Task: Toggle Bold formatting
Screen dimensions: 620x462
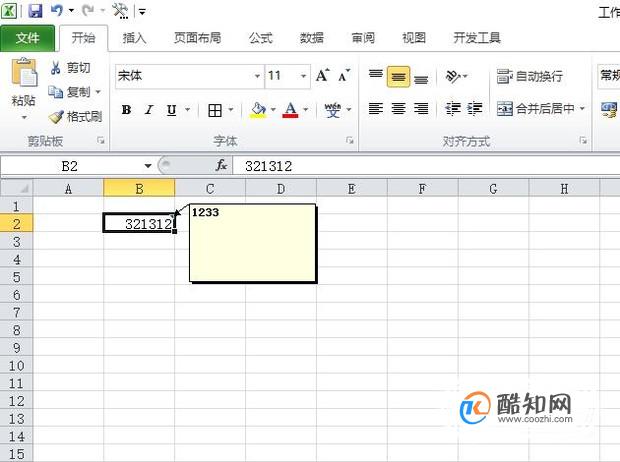Action: tap(126, 110)
